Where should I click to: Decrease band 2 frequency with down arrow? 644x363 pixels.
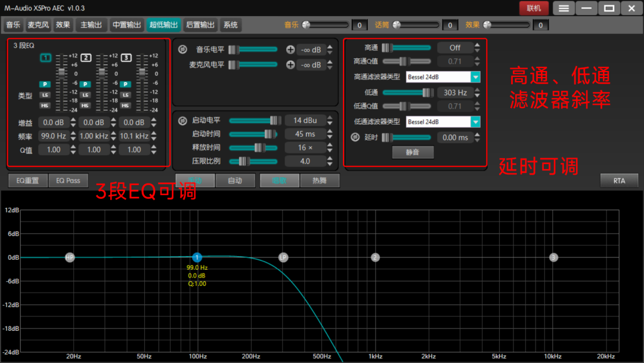pyautogui.click(x=113, y=139)
